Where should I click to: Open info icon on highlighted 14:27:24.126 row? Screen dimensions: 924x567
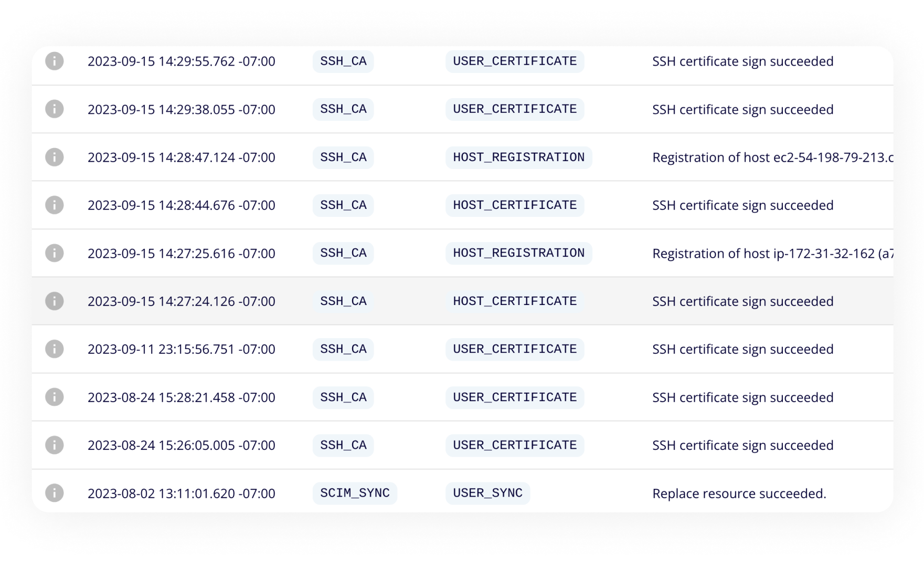[x=54, y=301]
